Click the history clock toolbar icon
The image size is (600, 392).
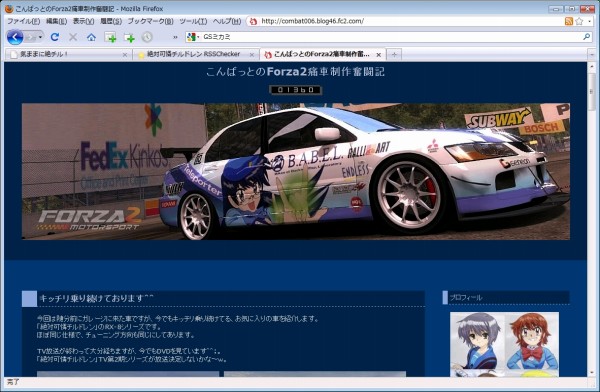tap(147, 37)
